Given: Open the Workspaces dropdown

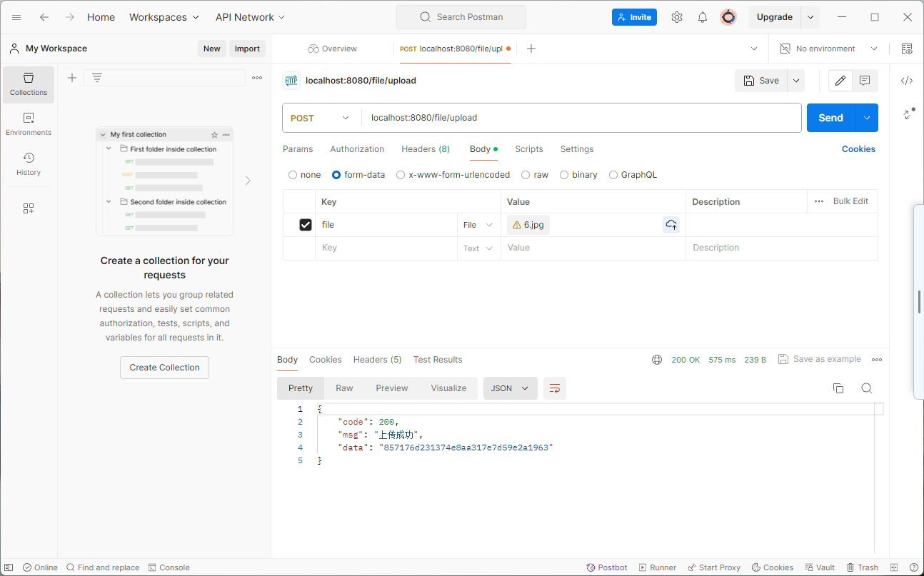Looking at the screenshot, I should click(164, 17).
